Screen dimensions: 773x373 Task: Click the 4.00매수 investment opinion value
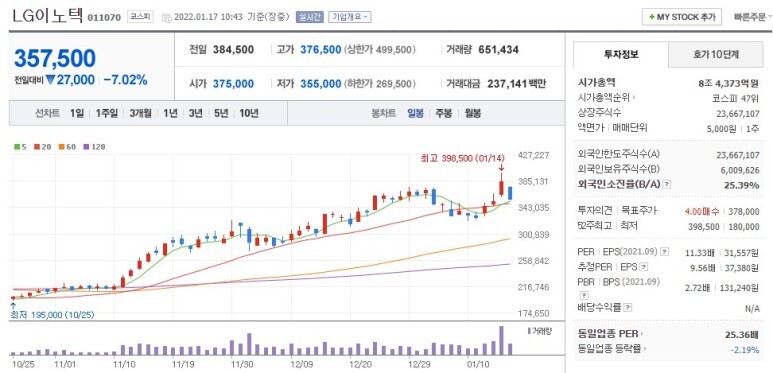[702, 211]
